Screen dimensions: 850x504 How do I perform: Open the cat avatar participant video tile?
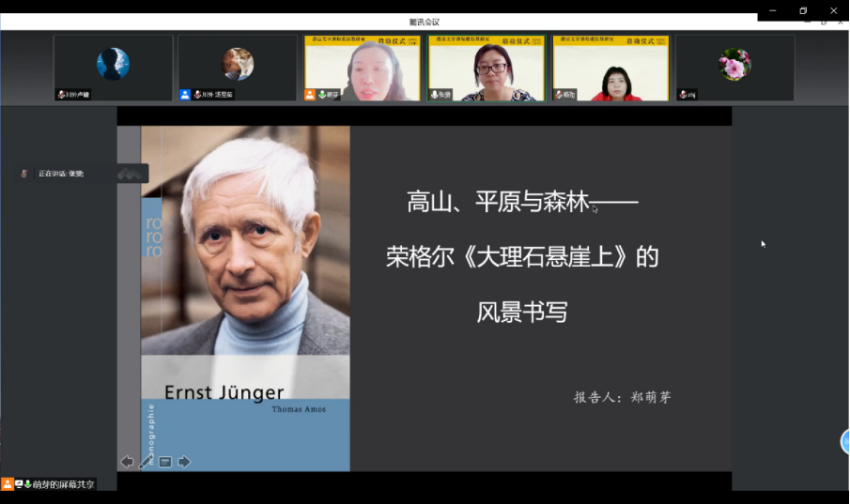(237, 65)
